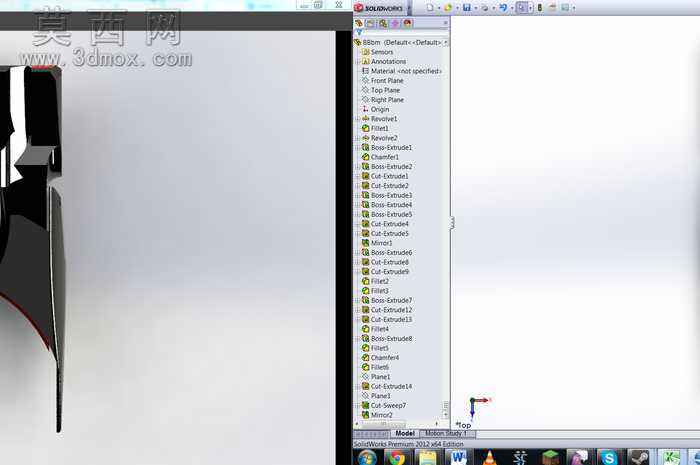Select the Sensors folder in the tree
Viewport: 700px width, 465px height.
(378, 52)
